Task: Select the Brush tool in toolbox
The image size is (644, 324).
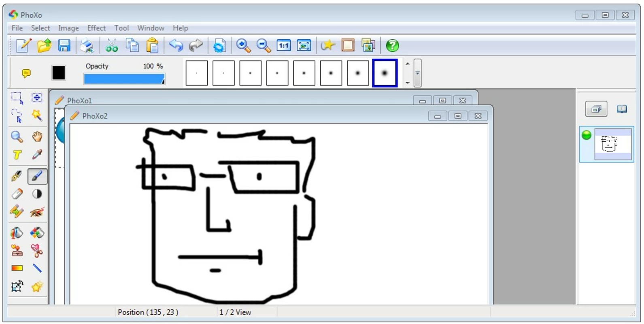Action: (x=37, y=176)
